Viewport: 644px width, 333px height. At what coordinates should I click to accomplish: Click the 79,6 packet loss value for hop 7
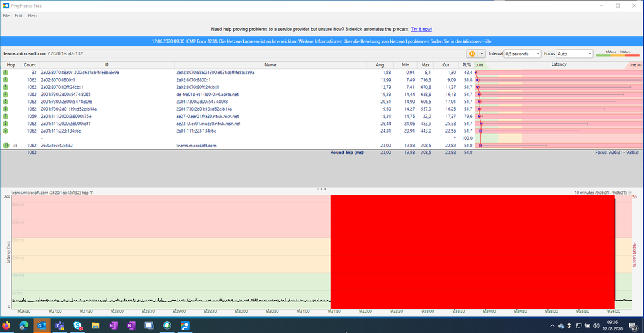coord(467,116)
